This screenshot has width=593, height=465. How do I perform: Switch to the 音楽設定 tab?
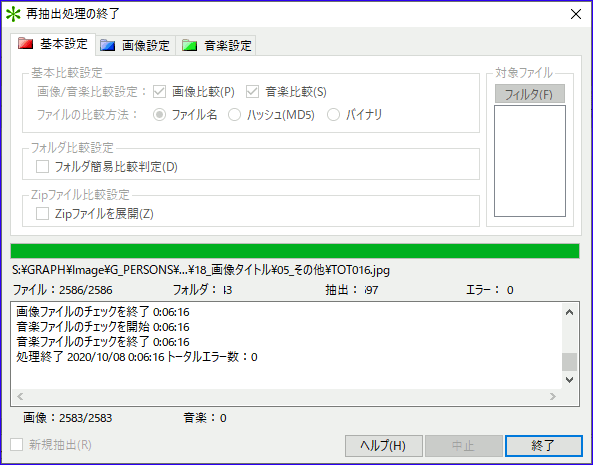pyautogui.click(x=217, y=45)
